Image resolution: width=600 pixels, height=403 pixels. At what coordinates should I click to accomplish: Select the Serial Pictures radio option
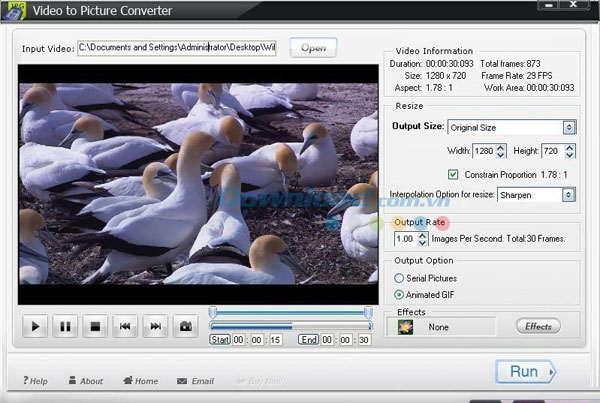pos(399,278)
